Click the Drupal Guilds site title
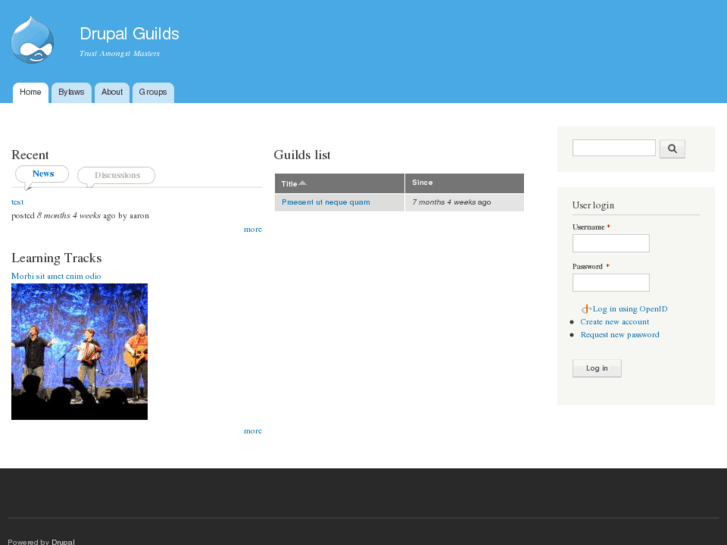The width and height of the screenshot is (727, 545). (129, 34)
